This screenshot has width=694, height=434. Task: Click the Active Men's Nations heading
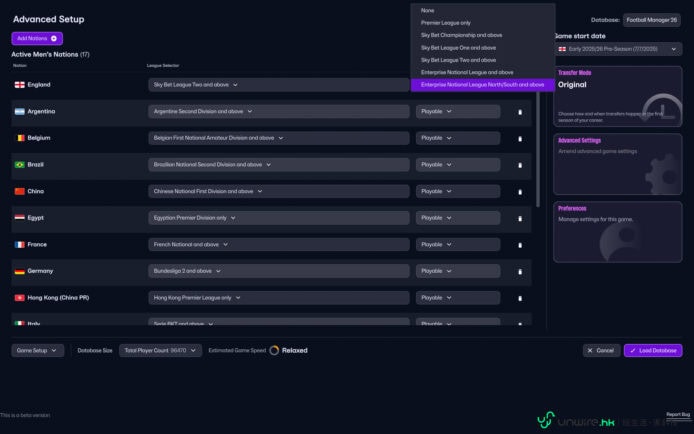pos(50,54)
